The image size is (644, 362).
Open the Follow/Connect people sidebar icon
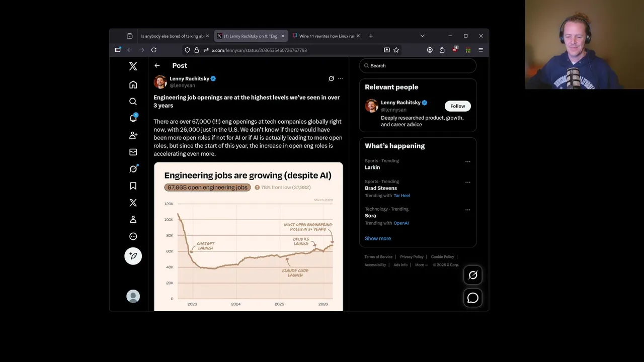click(133, 135)
